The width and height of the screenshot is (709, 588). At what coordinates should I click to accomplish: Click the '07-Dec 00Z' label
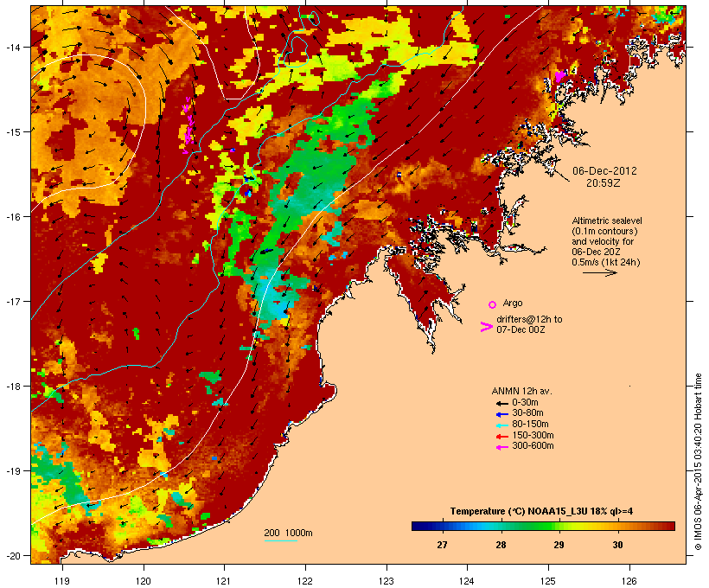click(x=521, y=329)
